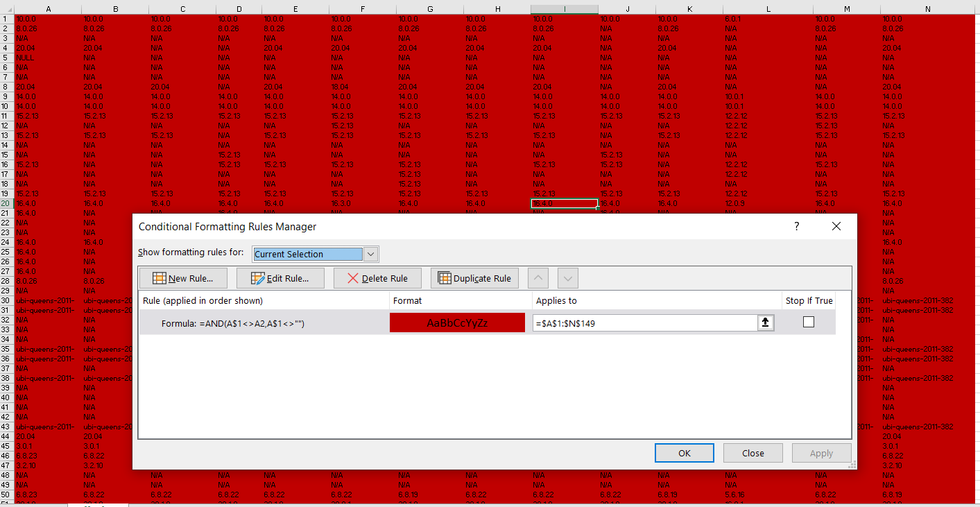Toggle the Stop If True checkbox

[809, 322]
